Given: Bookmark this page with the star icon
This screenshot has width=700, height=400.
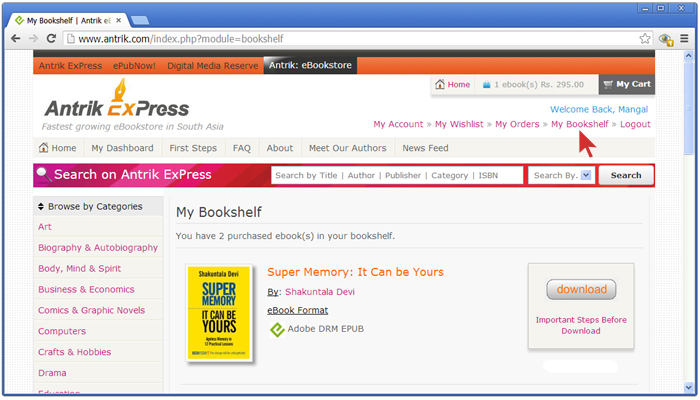Looking at the screenshot, I should [x=645, y=39].
